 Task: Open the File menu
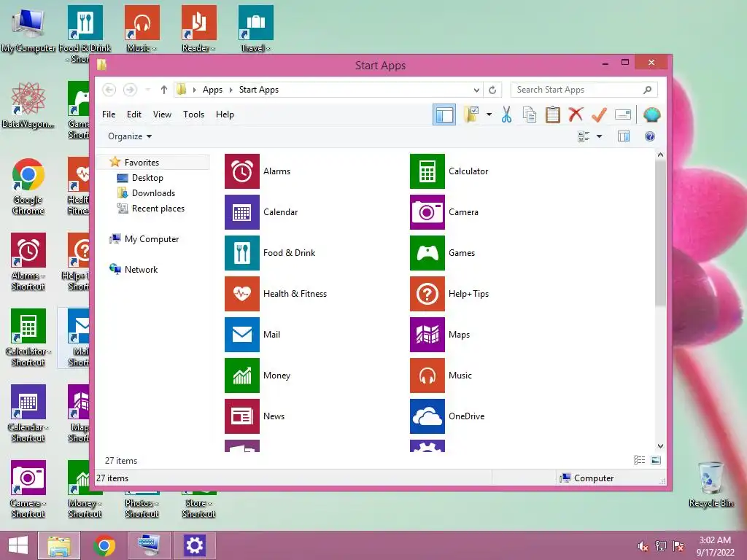(109, 114)
